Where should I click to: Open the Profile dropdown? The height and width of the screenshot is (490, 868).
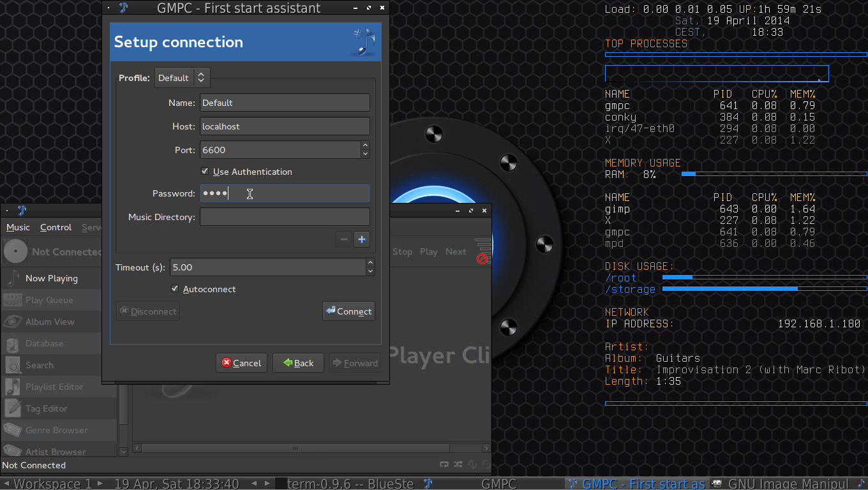coord(183,78)
